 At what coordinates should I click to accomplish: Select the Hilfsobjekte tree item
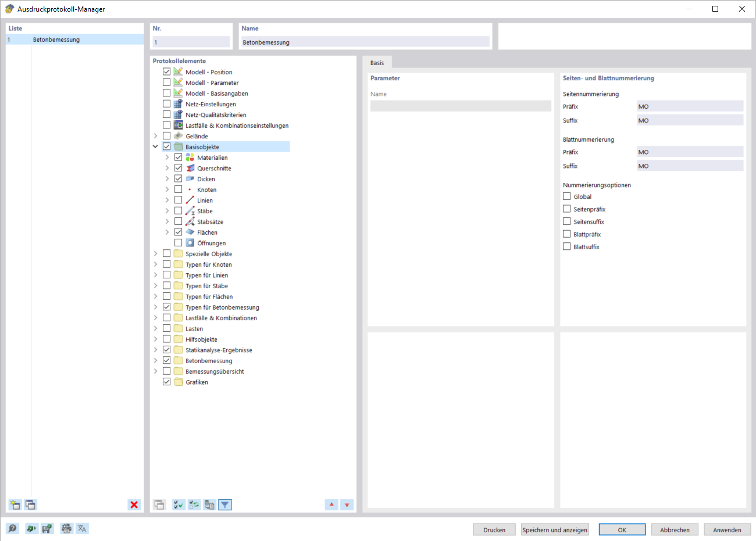pos(201,339)
